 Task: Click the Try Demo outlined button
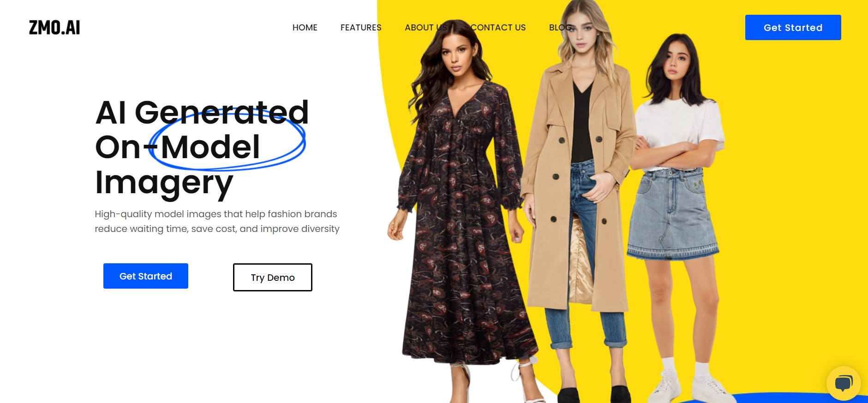point(273,278)
